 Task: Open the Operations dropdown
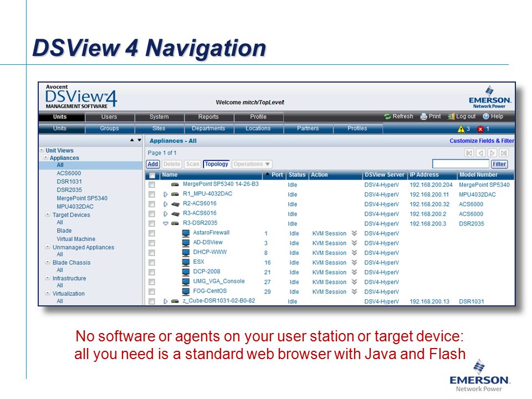252,164
